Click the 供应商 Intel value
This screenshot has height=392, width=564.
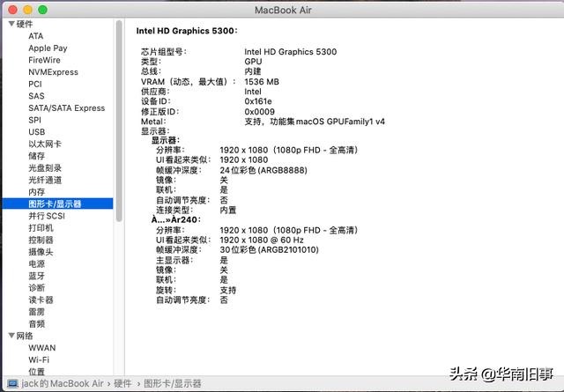[x=253, y=92]
